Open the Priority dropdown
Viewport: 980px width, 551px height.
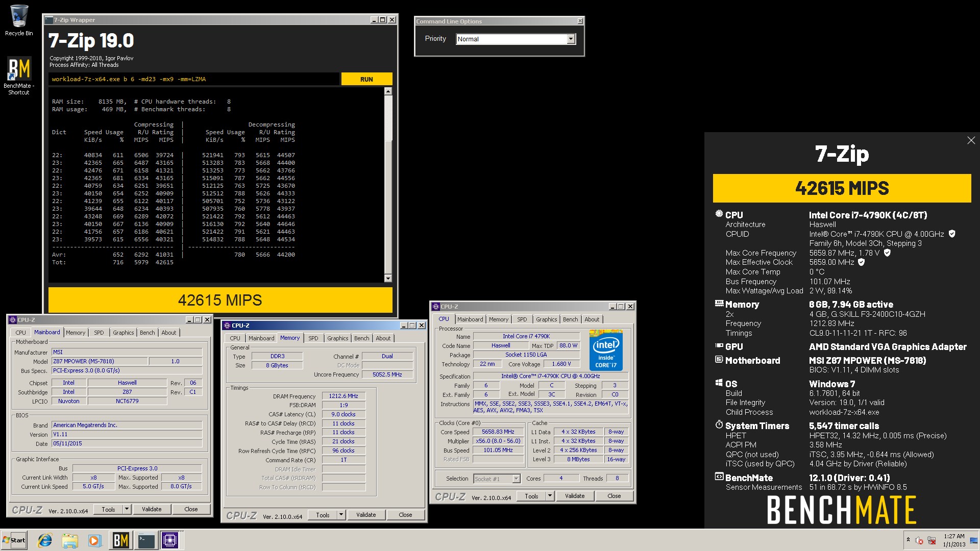pyautogui.click(x=571, y=39)
